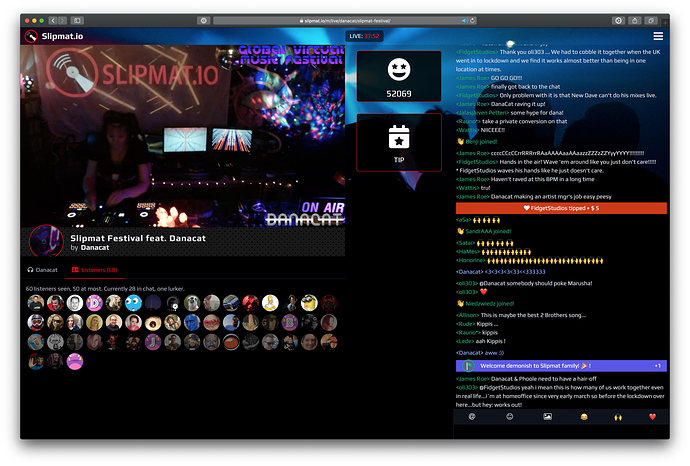Reload the page in Safari
Screen dimensions: 690x466
(472, 21)
